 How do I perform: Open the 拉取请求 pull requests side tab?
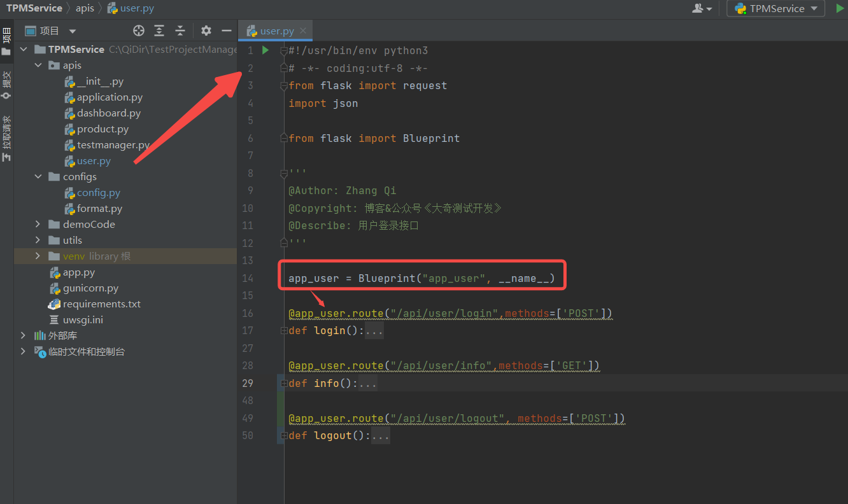click(x=6, y=137)
